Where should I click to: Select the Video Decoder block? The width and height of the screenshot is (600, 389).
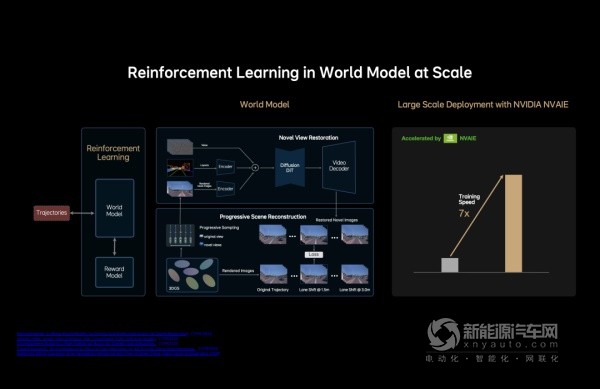(339, 166)
